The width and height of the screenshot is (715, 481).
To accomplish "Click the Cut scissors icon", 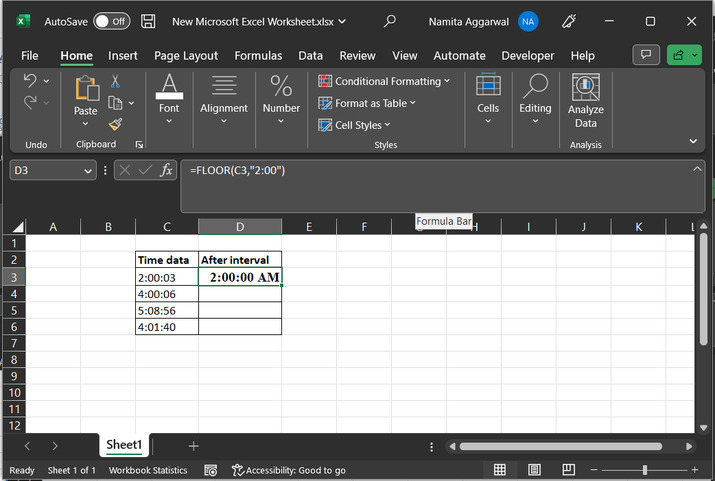I will (x=115, y=81).
